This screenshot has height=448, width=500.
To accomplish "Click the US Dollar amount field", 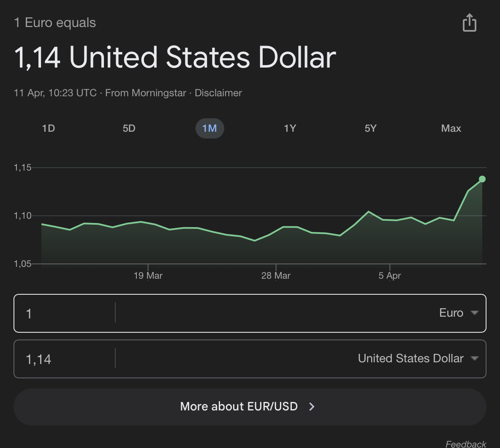I will 65,359.
